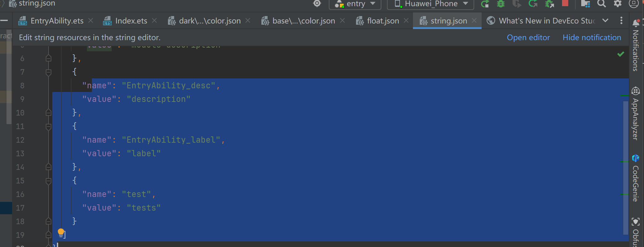644x247 pixels.
Task: Click the Rerun (green arrow with stop) icon
Action: click(x=485, y=4)
